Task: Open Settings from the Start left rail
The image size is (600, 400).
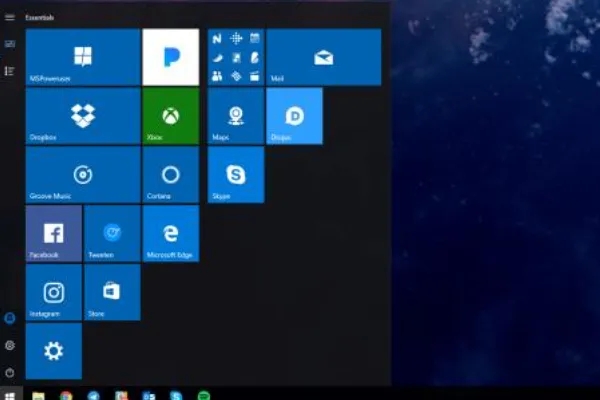Action: [10, 345]
